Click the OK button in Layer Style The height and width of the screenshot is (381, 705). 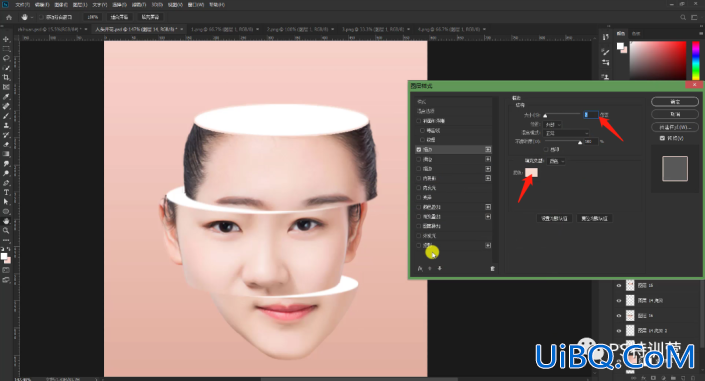tap(675, 102)
